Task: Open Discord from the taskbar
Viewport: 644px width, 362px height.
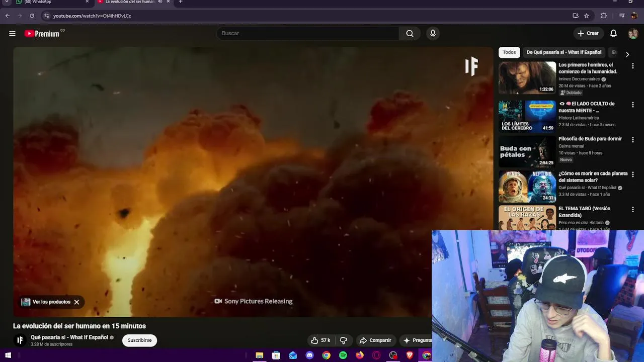Action: [x=309, y=355]
